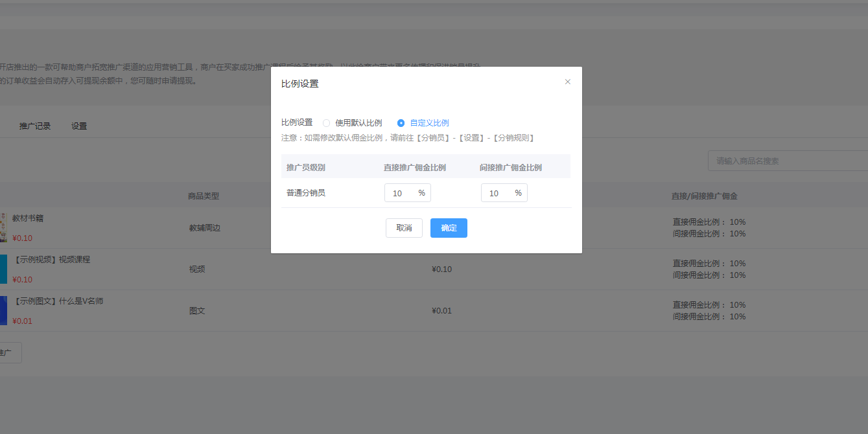Open the 推广记录 tab

click(35, 126)
